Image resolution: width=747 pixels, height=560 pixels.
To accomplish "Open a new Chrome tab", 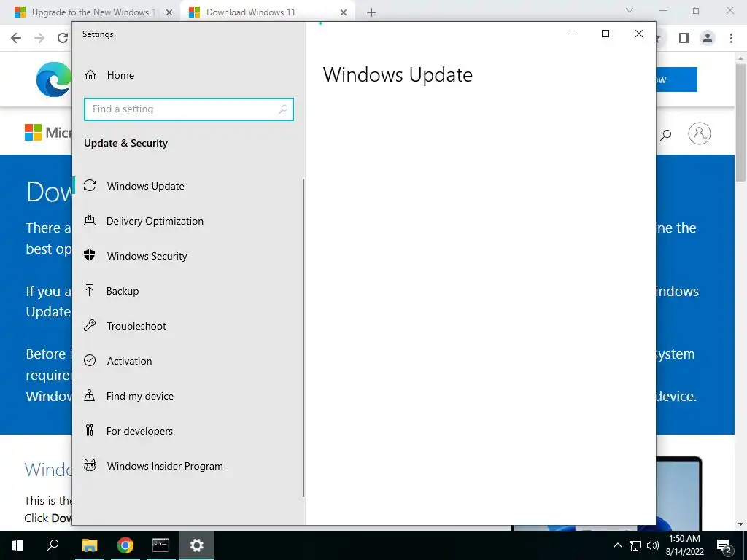I will 371,13.
